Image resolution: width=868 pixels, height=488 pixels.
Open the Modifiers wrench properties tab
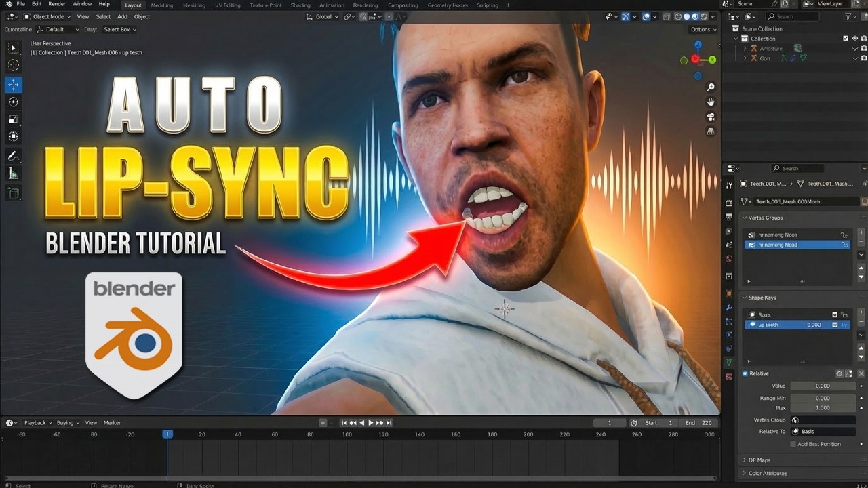pyautogui.click(x=729, y=308)
